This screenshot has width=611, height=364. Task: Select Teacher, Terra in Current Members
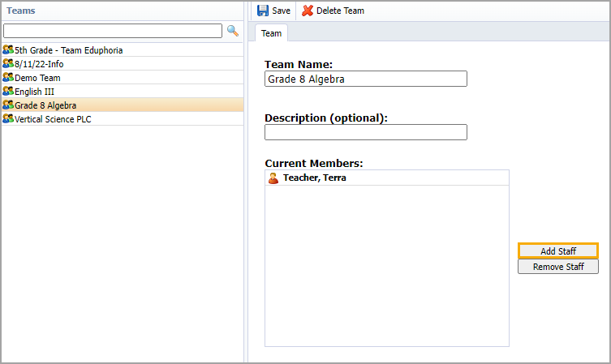tap(314, 178)
